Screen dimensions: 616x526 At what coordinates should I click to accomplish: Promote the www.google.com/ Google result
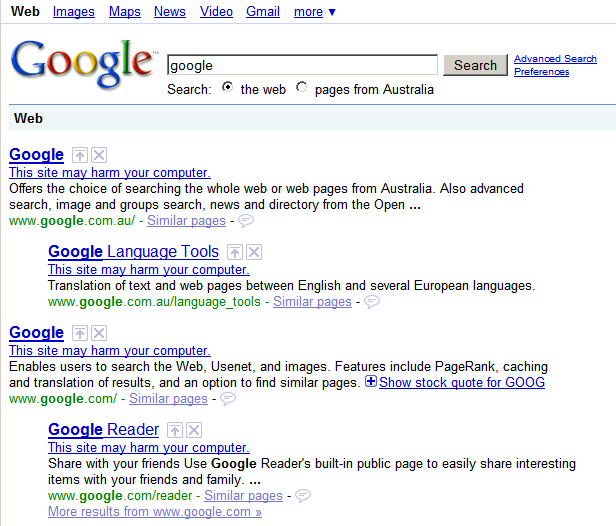80,333
